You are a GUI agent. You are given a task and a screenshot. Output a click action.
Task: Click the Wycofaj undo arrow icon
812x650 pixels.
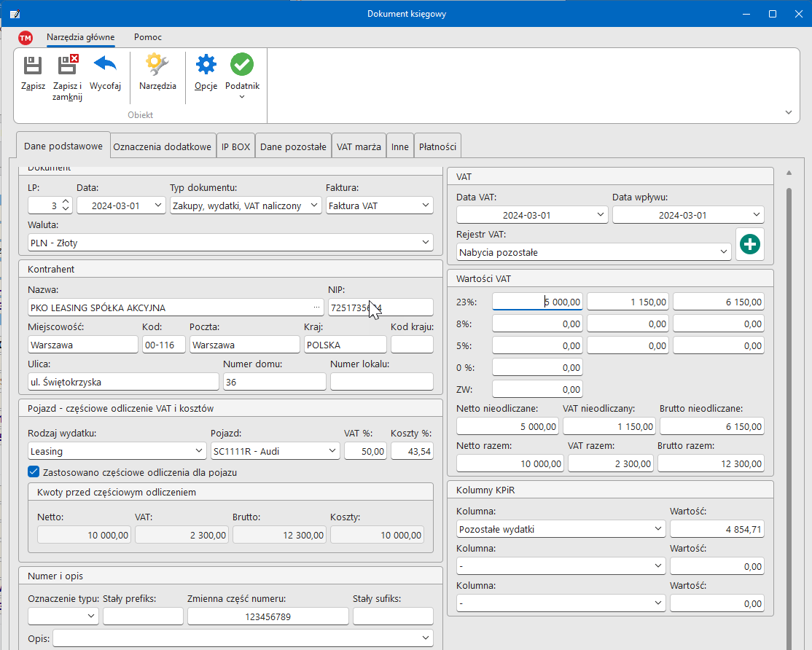pyautogui.click(x=105, y=65)
